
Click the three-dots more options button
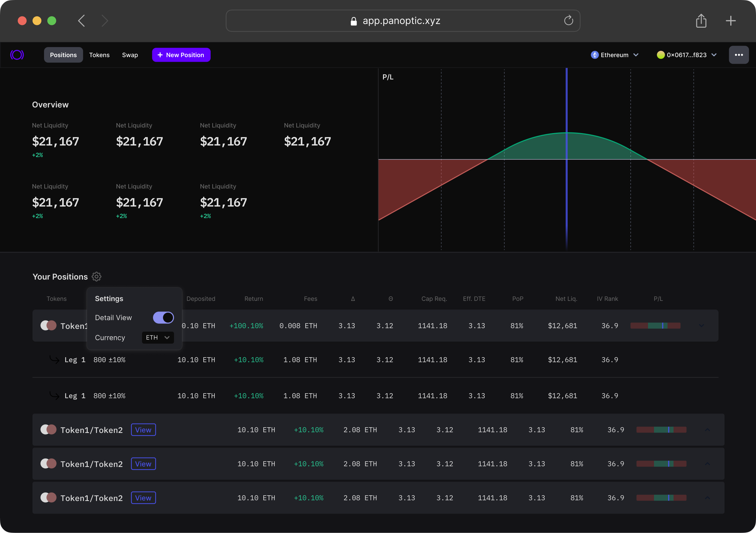pyautogui.click(x=738, y=55)
